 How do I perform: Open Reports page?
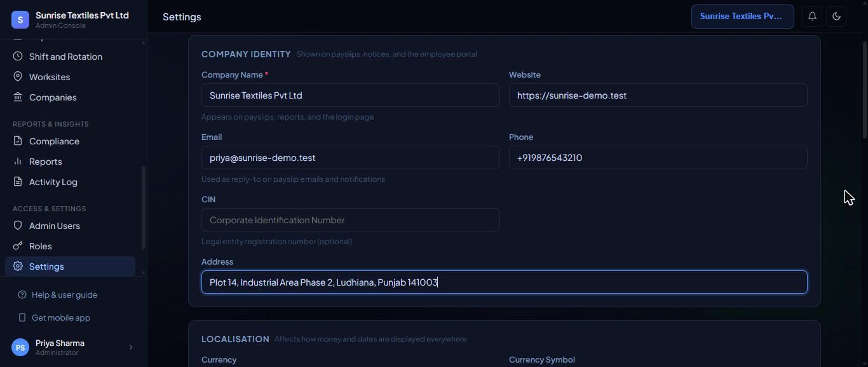pos(70,162)
